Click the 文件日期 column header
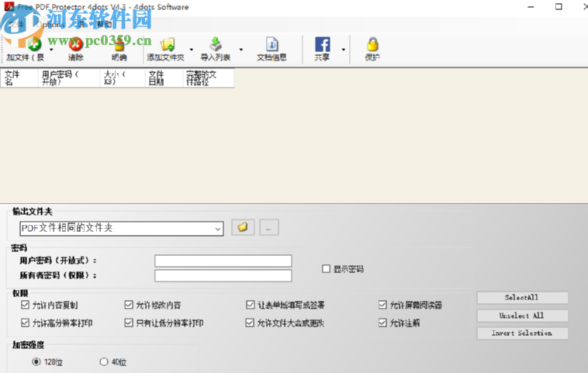 point(164,78)
